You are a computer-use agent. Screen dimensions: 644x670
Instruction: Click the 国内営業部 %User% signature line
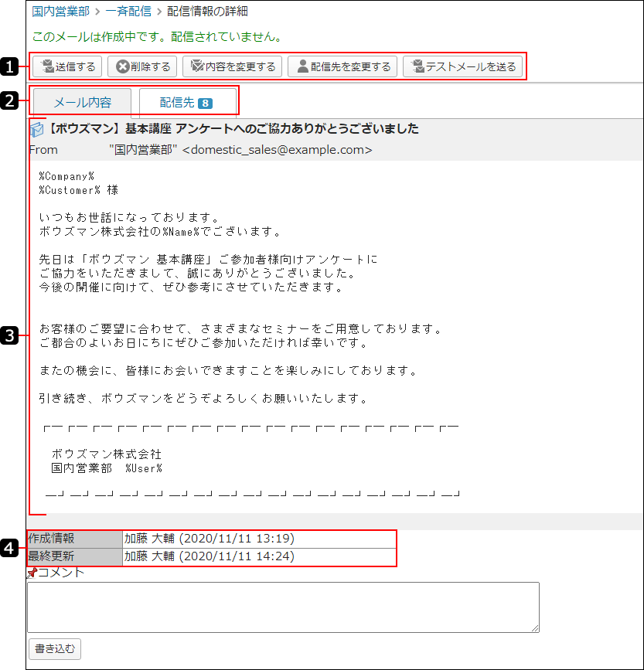tap(107, 468)
